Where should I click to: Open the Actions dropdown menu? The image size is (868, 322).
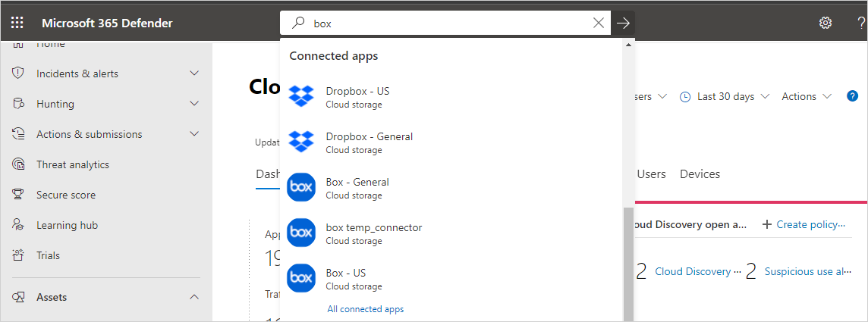pos(806,96)
